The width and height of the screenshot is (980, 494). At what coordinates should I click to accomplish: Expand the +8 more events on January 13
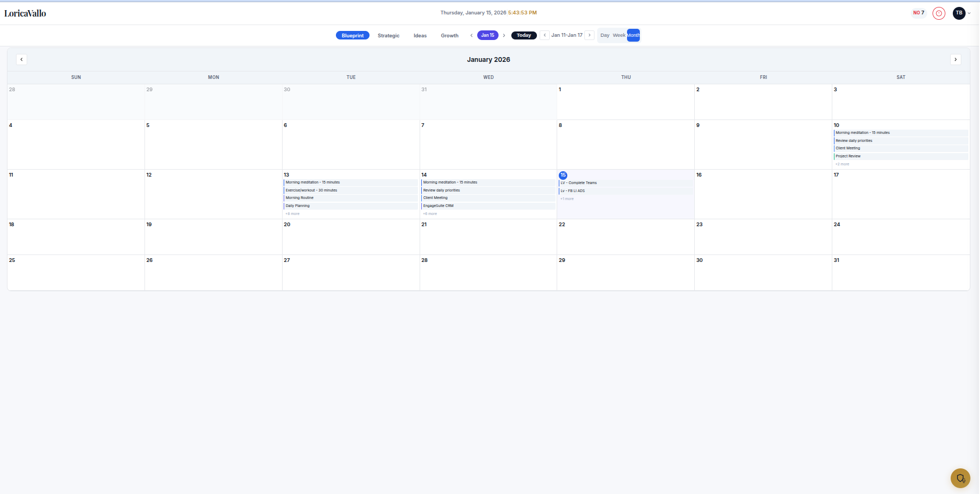pyautogui.click(x=292, y=213)
